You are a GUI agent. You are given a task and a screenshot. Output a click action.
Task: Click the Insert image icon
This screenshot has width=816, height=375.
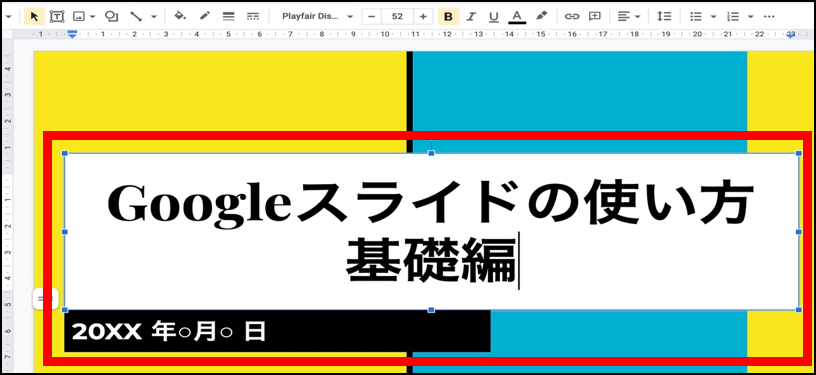[x=79, y=16]
